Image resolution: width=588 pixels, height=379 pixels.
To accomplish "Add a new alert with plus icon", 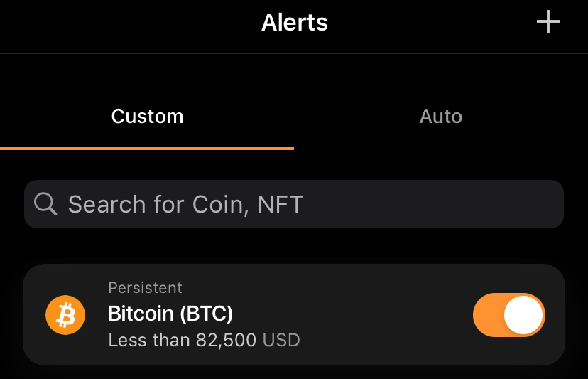I will (x=548, y=22).
